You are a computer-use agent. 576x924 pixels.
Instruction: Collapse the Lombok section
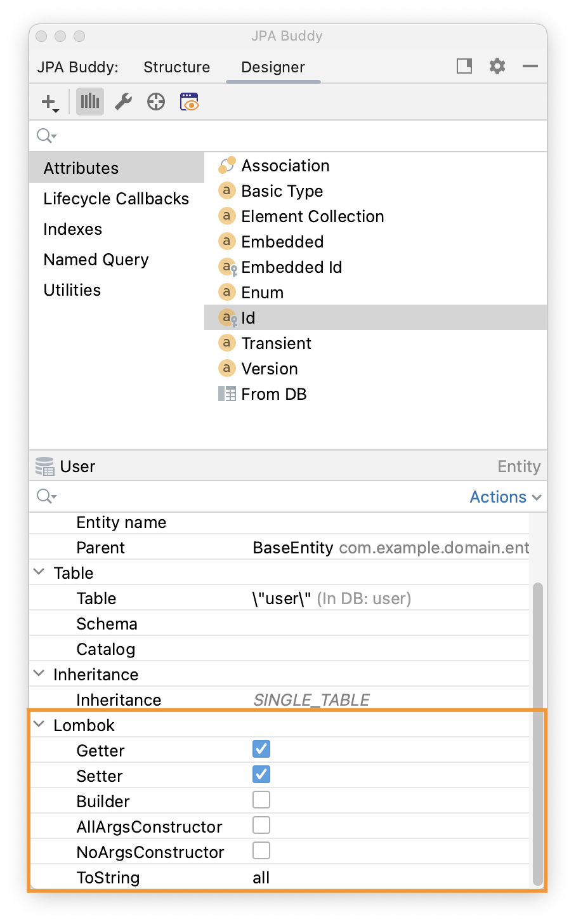click(x=39, y=725)
